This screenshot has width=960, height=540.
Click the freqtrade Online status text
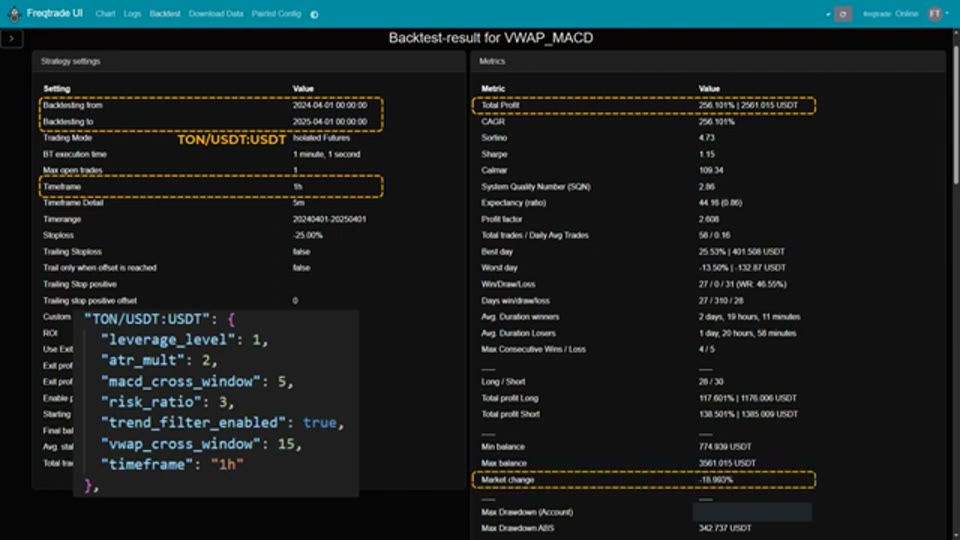890,14
